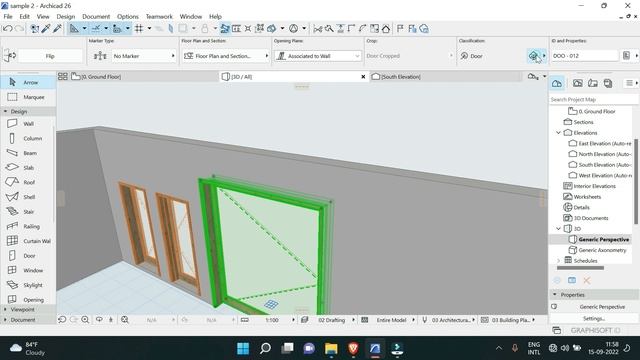Open the Project Map view icon

tap(557, 83)
